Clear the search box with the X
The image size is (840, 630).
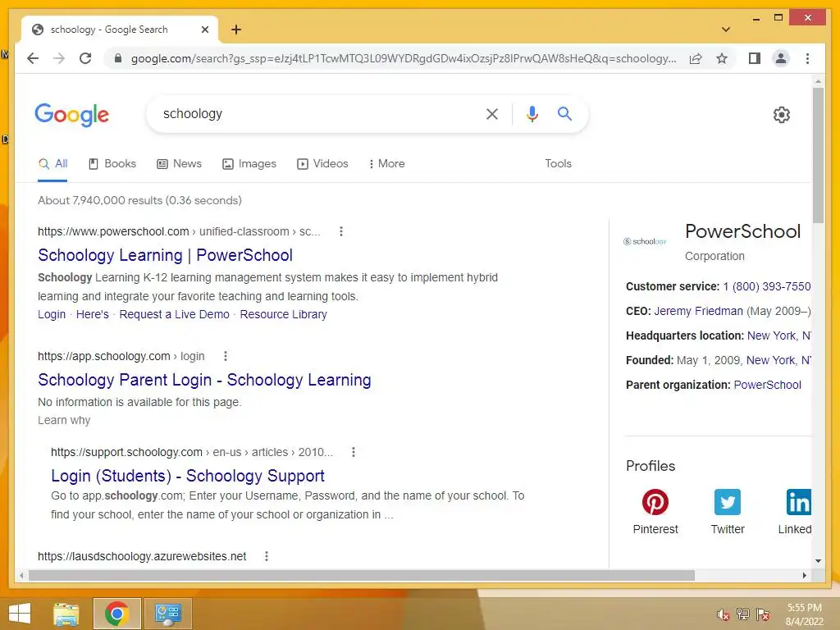492,113
